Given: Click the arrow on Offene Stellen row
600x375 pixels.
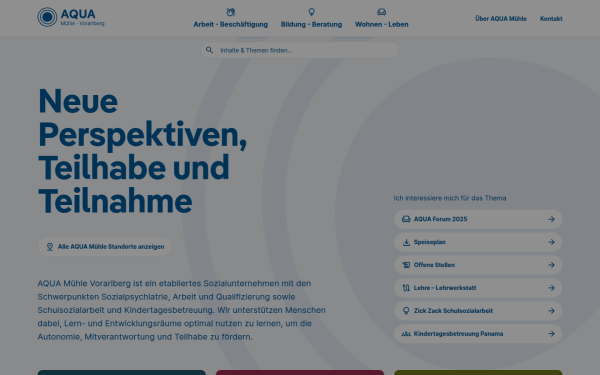Looking at the screenshot, I should pyautogui.click(x=551, y=265).
